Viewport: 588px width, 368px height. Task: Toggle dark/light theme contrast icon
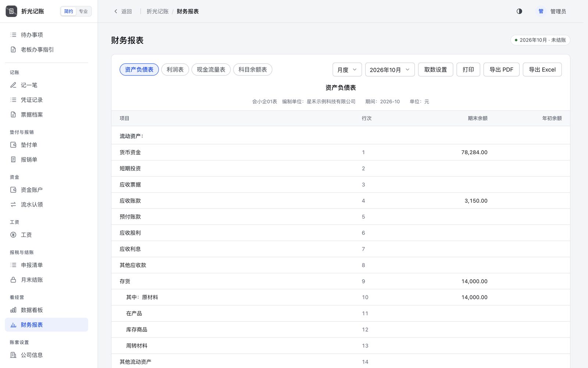(519, 11)
